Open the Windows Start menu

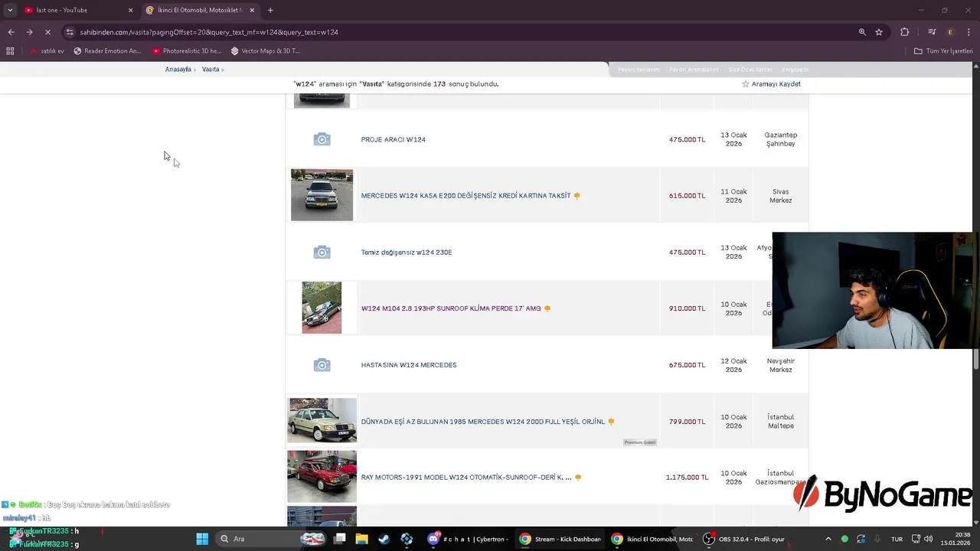coord(202,539)
